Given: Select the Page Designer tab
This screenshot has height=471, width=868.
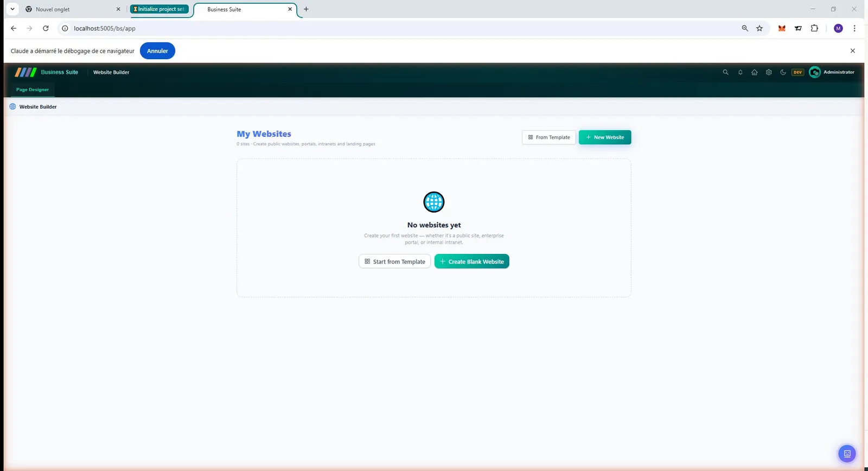Looking at the screenshot, I should 33,90.
